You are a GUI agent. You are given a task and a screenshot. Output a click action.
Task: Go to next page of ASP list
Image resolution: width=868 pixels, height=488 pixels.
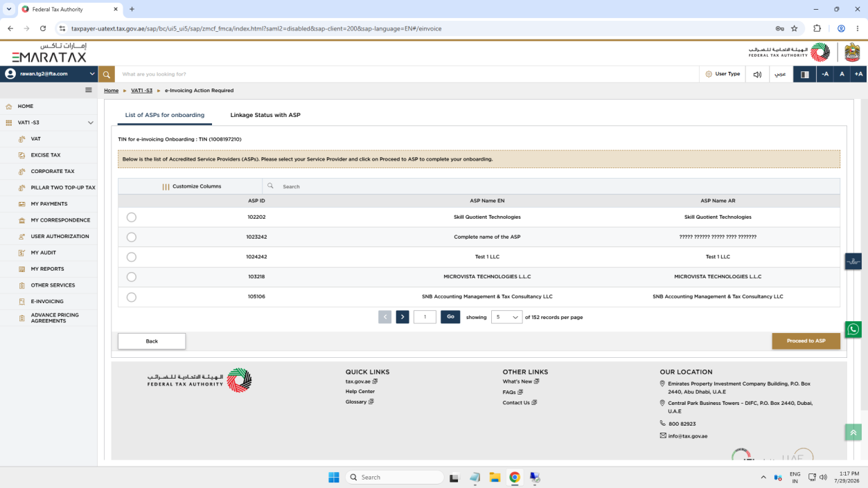coord(402,317)
